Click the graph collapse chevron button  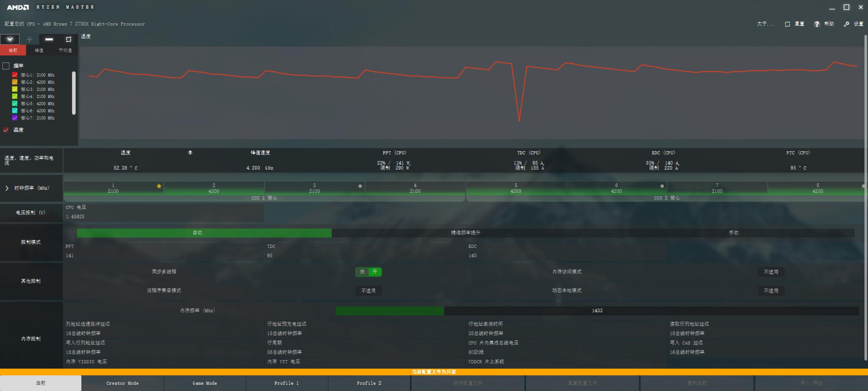coord(10,39)
